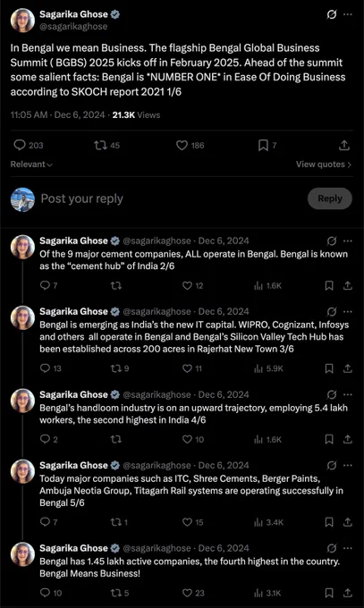Share the 1.45 lakh active companies reply

pyautogui.click(x=348, y=593)
